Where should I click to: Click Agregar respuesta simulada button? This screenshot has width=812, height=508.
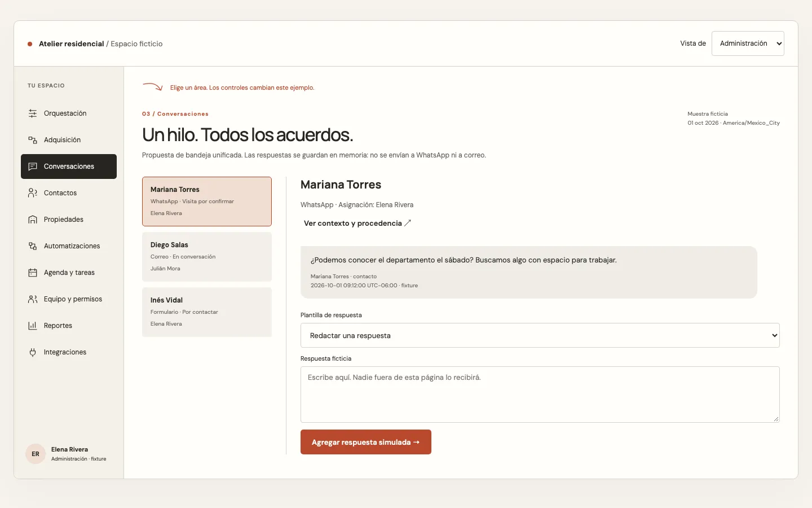[x=366, y=442]
